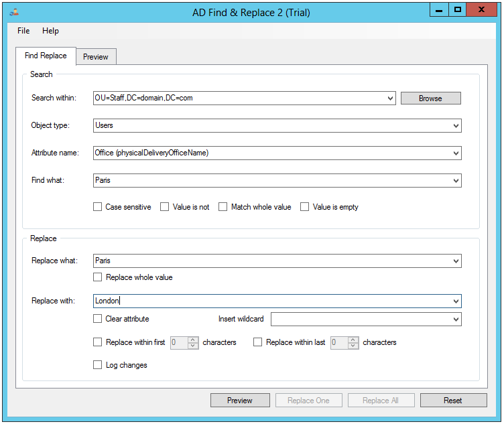This screenshot has height=424, width=504.
Task: Click the Reset button
Action: pyautogui.click(x=453, y=401)
